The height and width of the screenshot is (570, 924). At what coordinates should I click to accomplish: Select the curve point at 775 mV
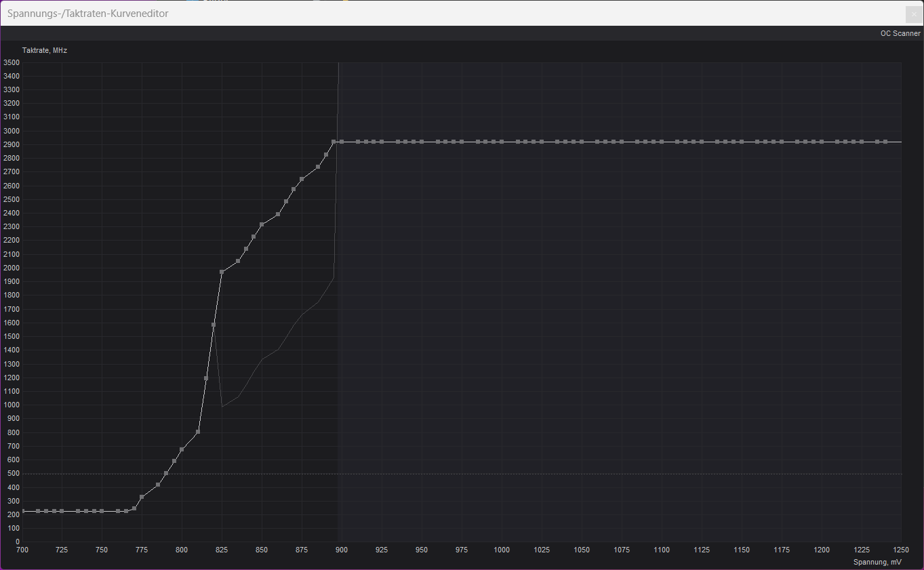pos(142,497)
